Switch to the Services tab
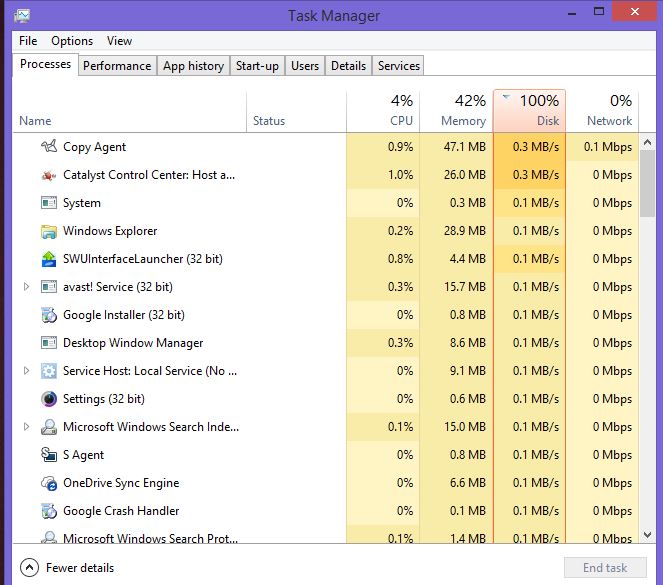Image resolution: width=663 pixels, height=585 pixels. coord(399,66)
